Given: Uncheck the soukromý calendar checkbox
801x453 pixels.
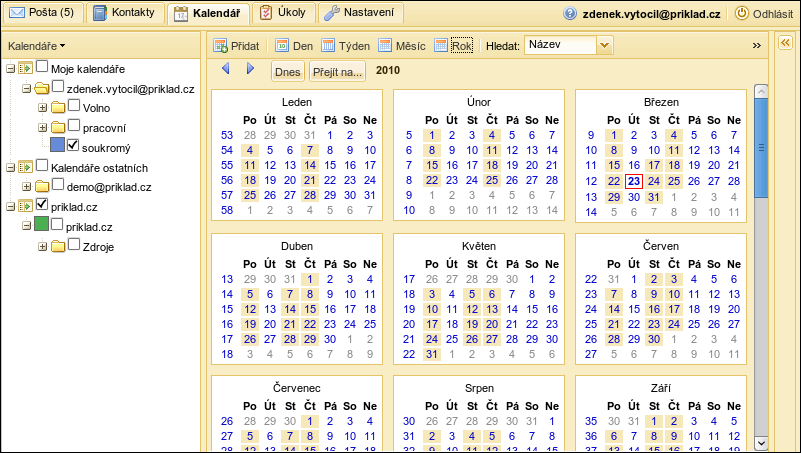Looking at the screenshot, I should point(73,145).
